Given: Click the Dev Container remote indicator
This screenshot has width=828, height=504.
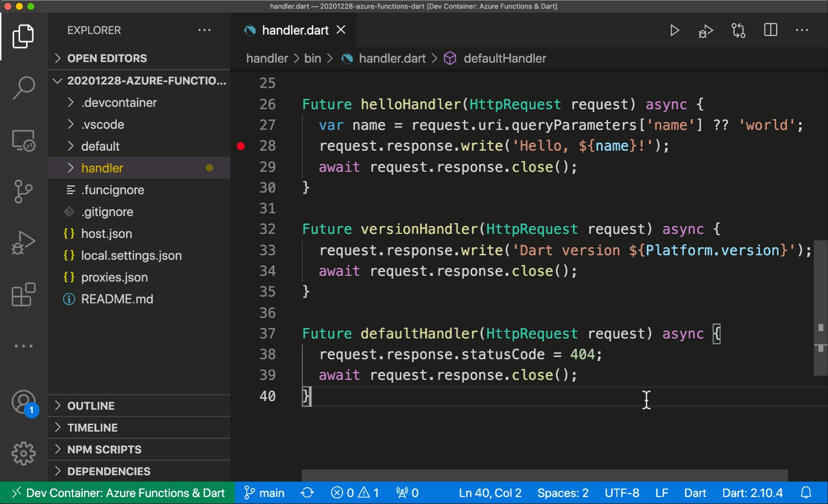Looking at the screenshot, I should (118, 493).
